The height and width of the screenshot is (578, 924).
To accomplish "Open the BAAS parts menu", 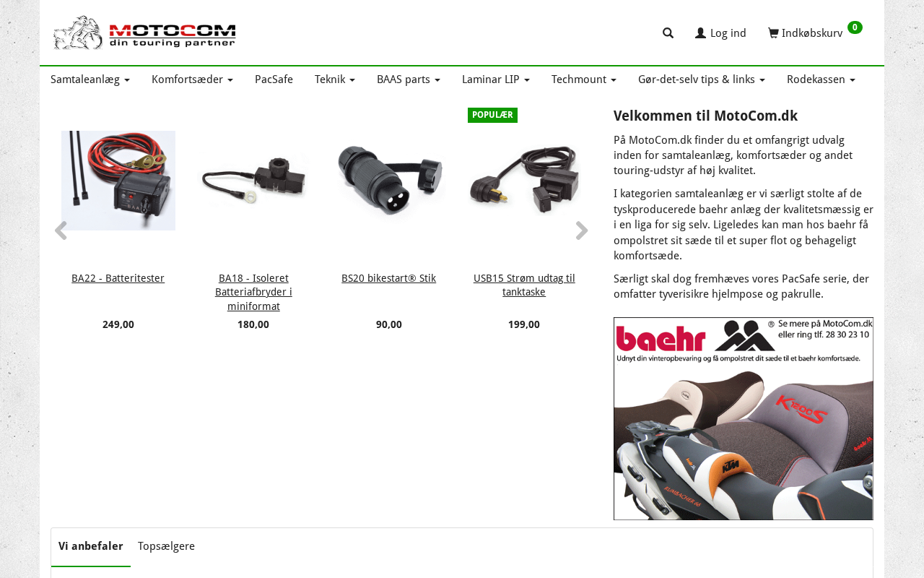I will [409, 79].
